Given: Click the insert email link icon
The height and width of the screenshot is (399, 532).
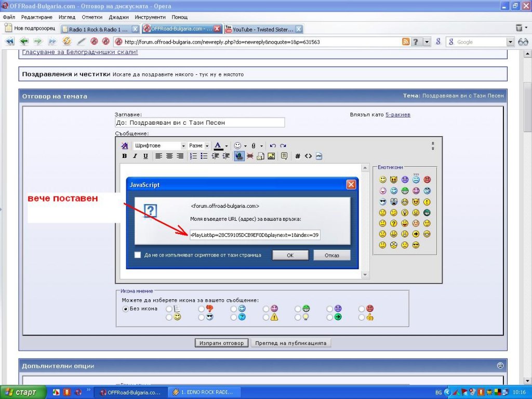Looking at the screenshot, I should (261, 156).
